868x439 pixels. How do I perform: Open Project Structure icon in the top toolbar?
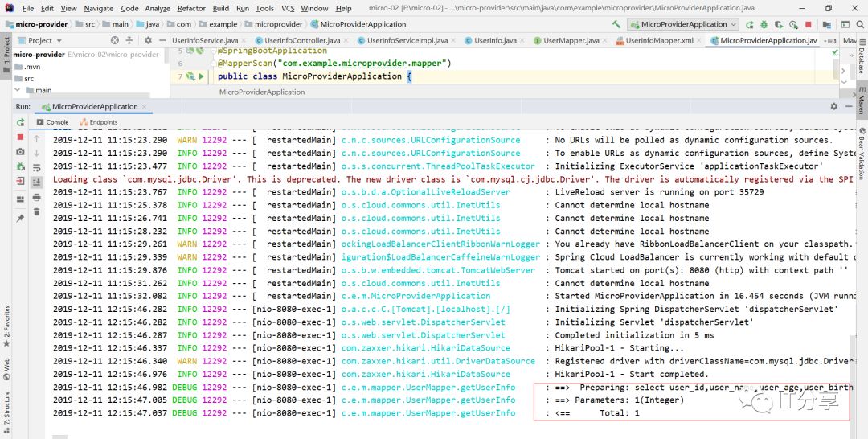coord(826,24)
